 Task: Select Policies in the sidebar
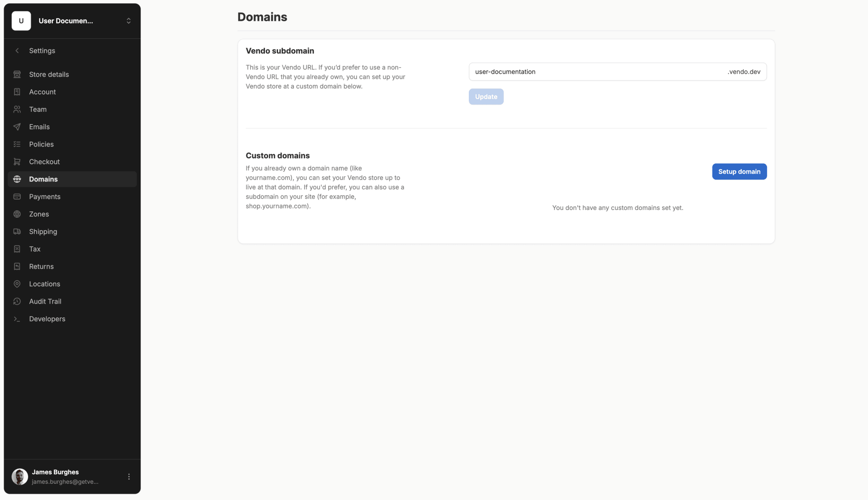72,144
